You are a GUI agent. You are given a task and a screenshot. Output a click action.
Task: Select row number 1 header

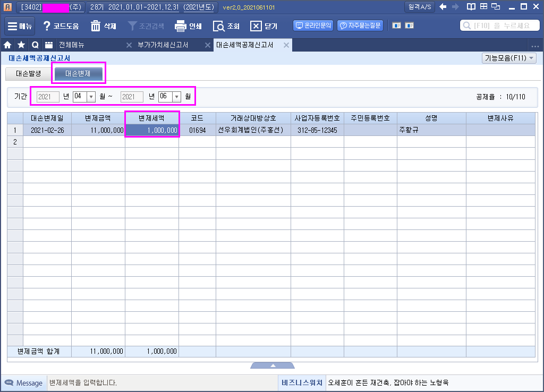(x=15, y=130)
